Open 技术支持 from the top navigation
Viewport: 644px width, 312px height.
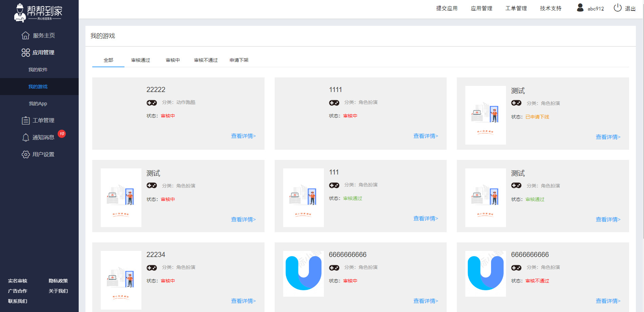tap(550, 8)
